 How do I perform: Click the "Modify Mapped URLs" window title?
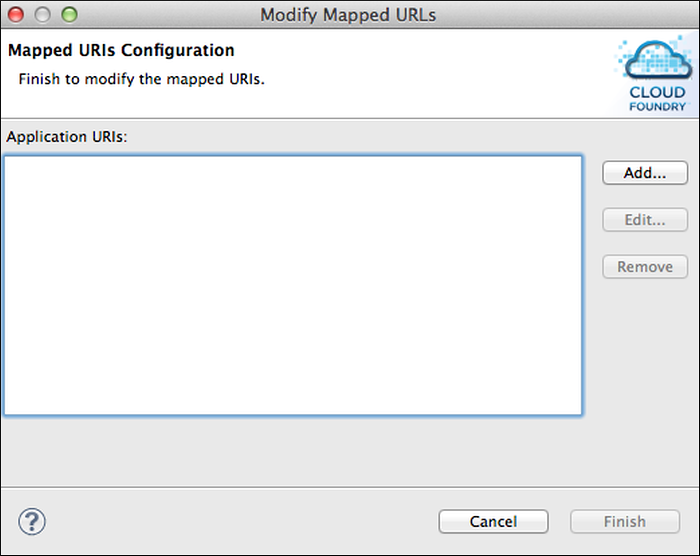click(x=348, y=15)
